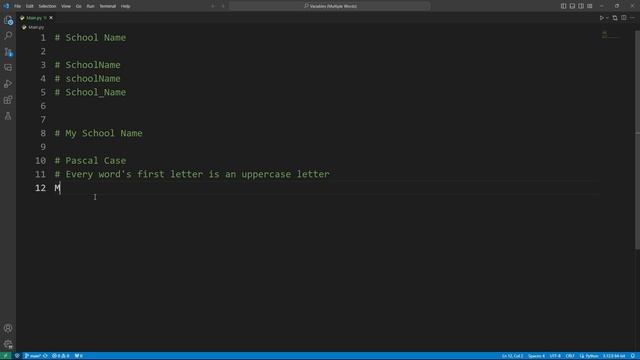
Task: Open notifications bell icon
Action: click(633, 356)
